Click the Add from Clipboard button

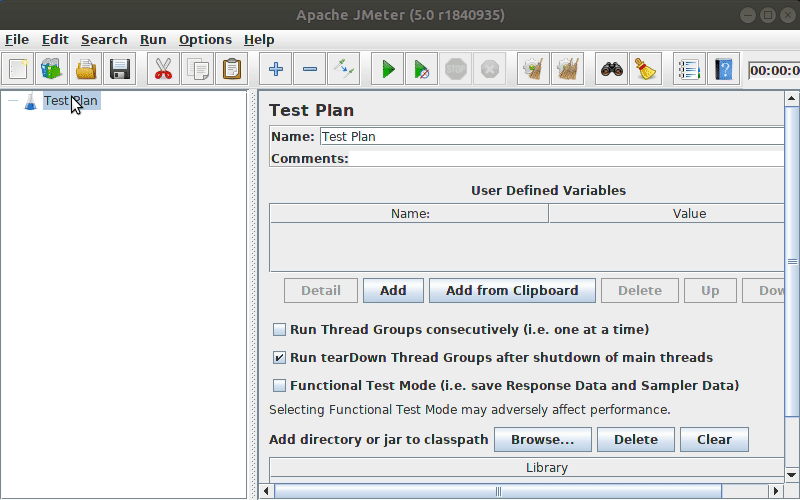(512, 291)
